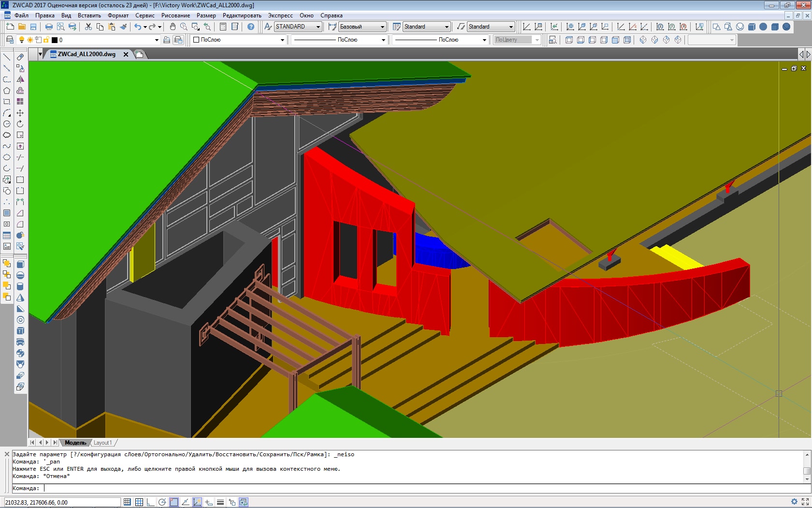Pick the Eraser tool
812x508 pixels.
click(20, 57)
